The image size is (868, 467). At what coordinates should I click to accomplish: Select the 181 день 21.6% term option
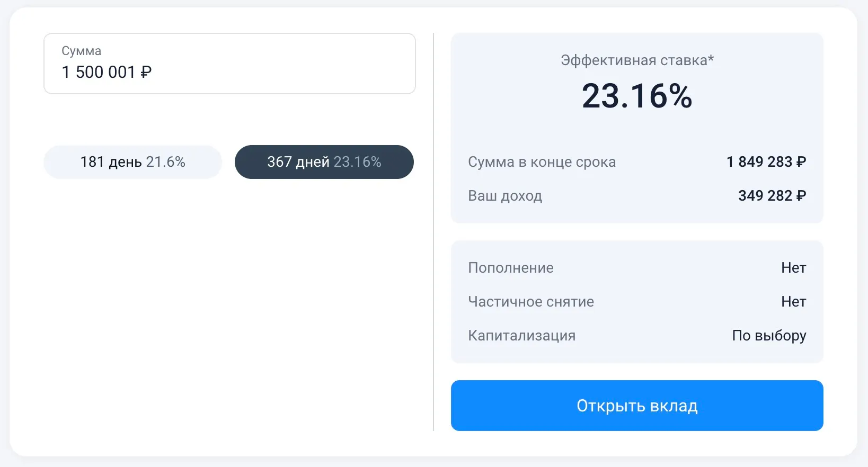coord(132,162)
